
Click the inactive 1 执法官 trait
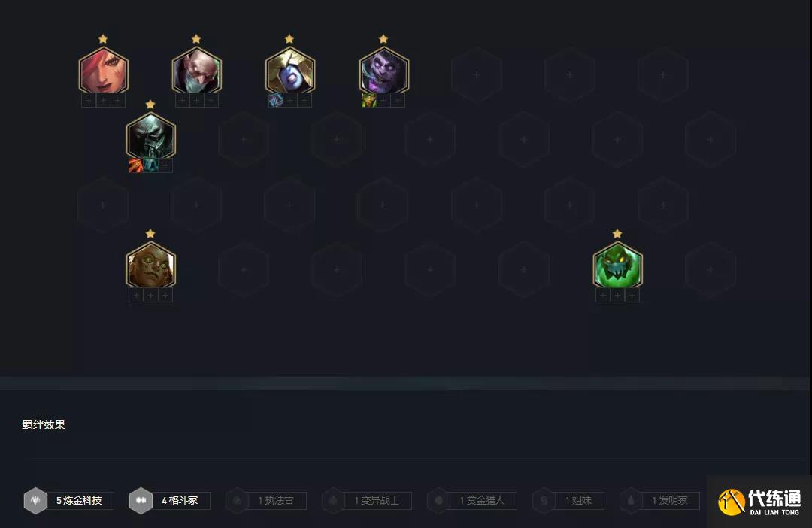(x=266, y=500)
